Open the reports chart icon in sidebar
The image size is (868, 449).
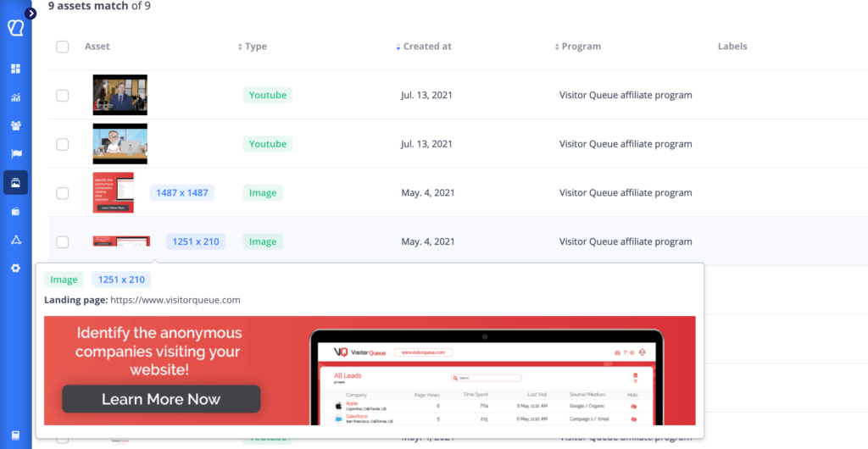15,97
